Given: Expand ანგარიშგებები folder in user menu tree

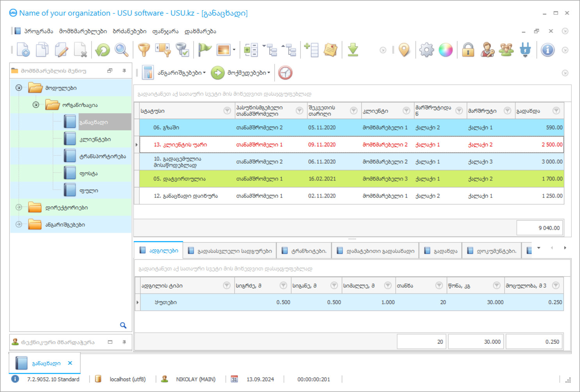Looking at the screenshot, I should pos(19,225).
